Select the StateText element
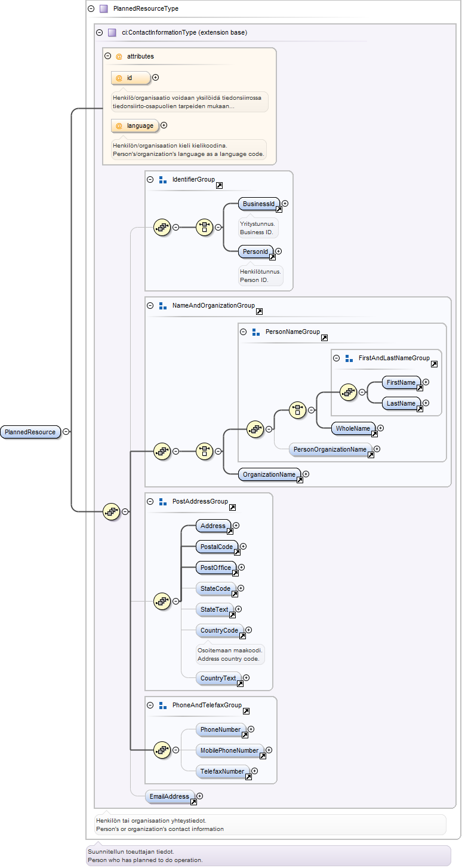462x868 pixels. tap(215, 609)
